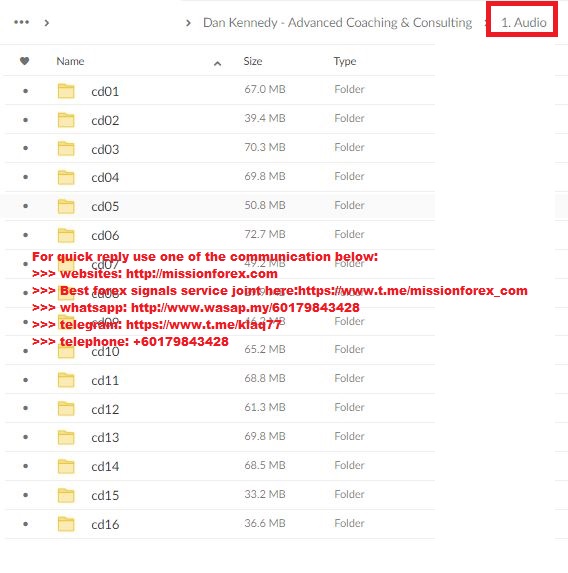Open the cd01 folder icon
The width and height of the screenshot is (568, 573).
tap(66, 91)
